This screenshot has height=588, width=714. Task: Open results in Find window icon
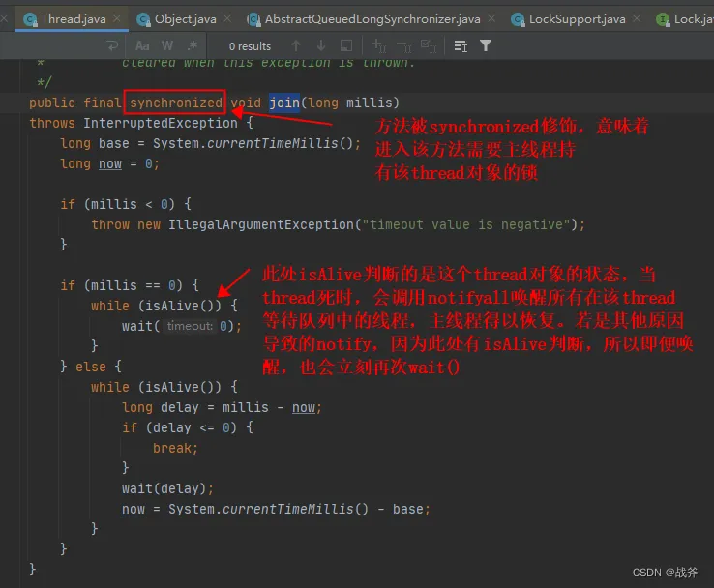click(x=461, y=46)
